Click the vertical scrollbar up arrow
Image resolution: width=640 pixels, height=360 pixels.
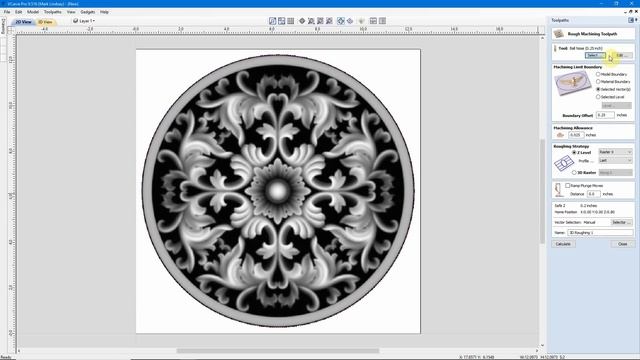[542, 38]
